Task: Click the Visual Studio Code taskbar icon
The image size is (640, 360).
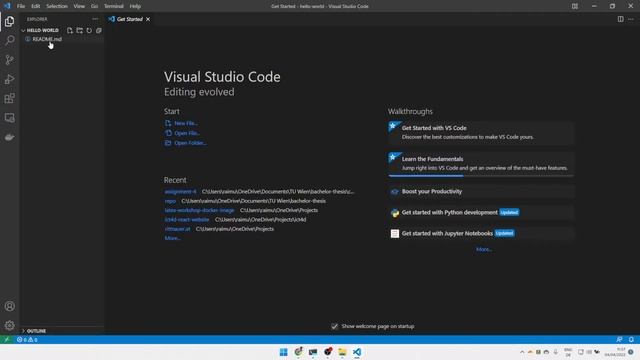Action: (357, 352)
